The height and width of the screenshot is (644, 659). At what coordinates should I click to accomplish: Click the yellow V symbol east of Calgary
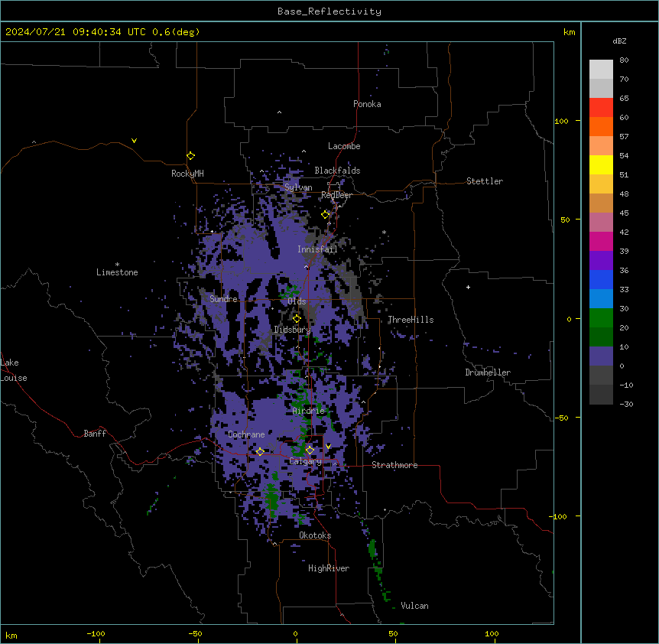click(328, 446)
